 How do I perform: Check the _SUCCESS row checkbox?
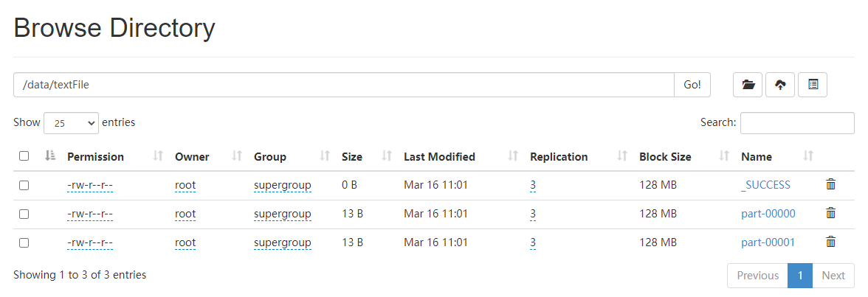tap(24, 185)
